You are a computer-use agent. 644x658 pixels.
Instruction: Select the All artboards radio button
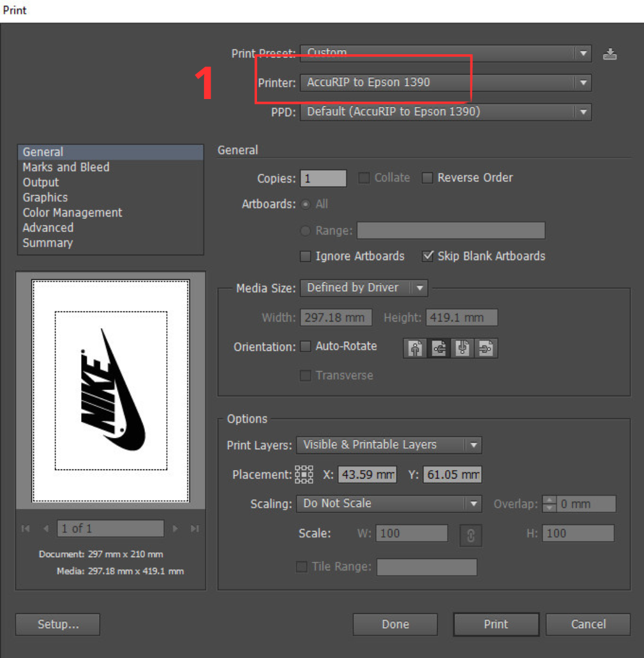tap(305, 205)
